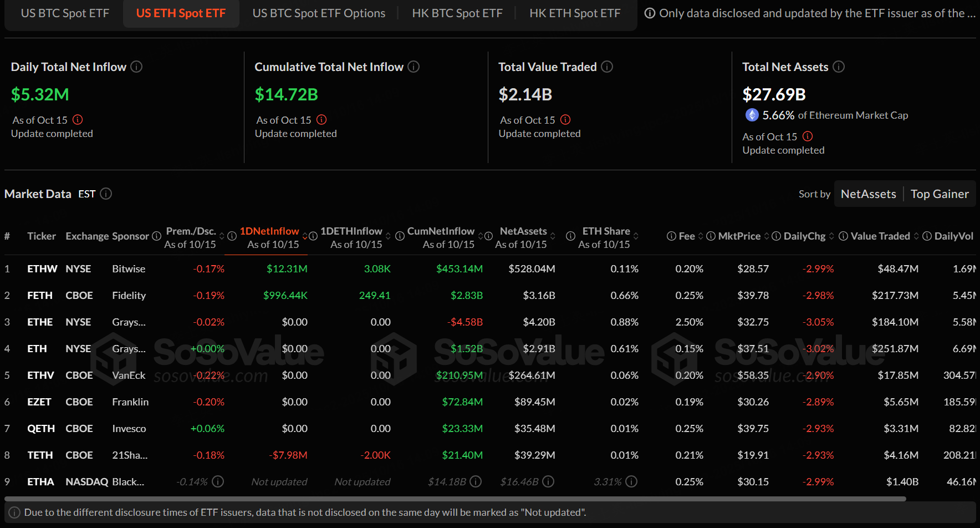Open the FETH ticker row
Screen dimensions: 980x528
(490, 295)
